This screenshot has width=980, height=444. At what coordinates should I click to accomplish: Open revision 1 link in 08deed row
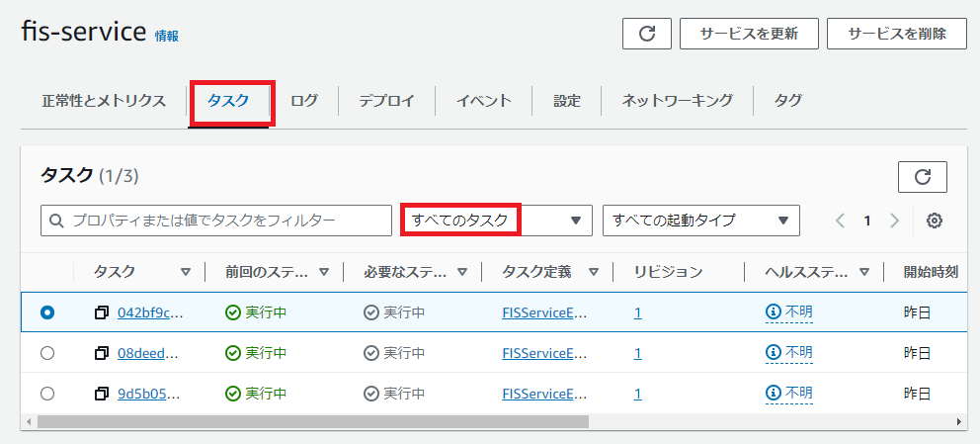coord(637,353)
